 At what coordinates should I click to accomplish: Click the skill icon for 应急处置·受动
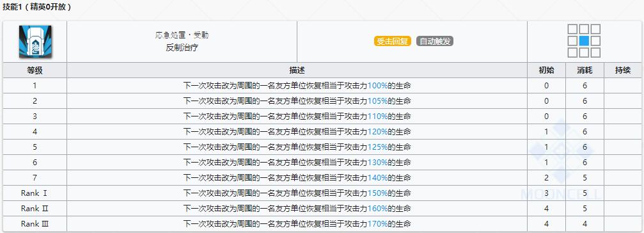(35, 42)
